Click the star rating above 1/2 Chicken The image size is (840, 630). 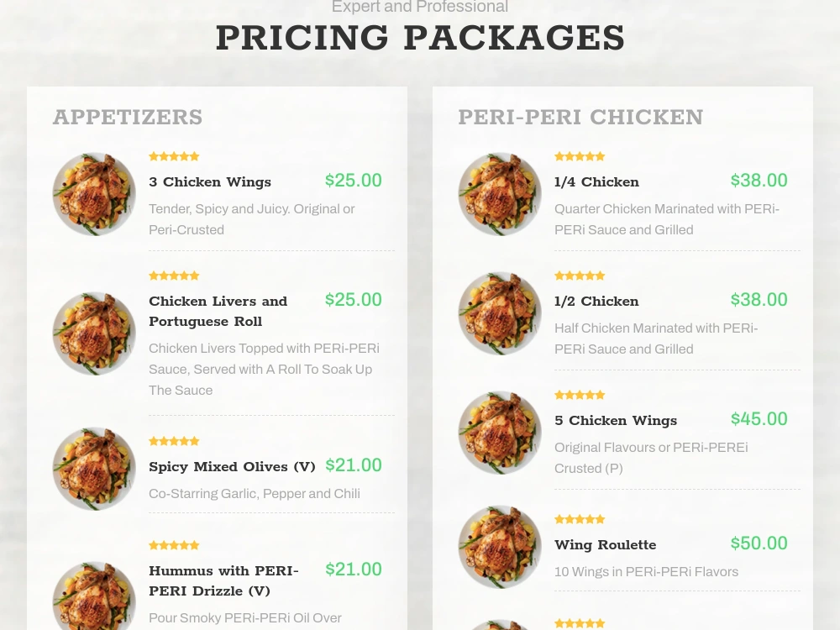click(x=580, y=276)
